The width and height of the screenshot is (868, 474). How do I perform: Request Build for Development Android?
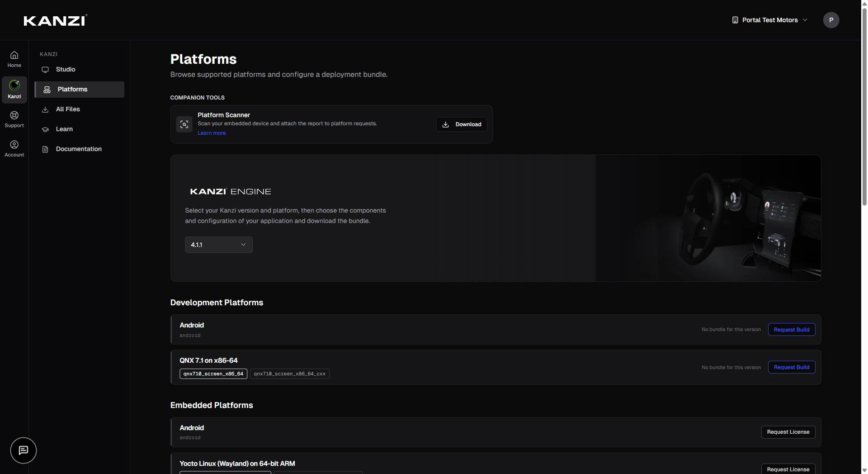[792, 330]
